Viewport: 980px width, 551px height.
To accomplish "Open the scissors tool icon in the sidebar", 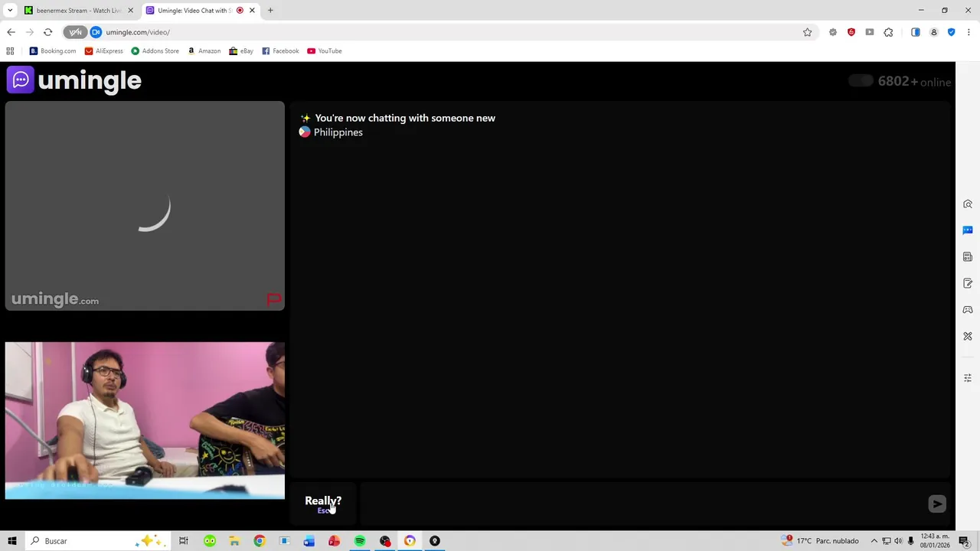I will point(968,336).
